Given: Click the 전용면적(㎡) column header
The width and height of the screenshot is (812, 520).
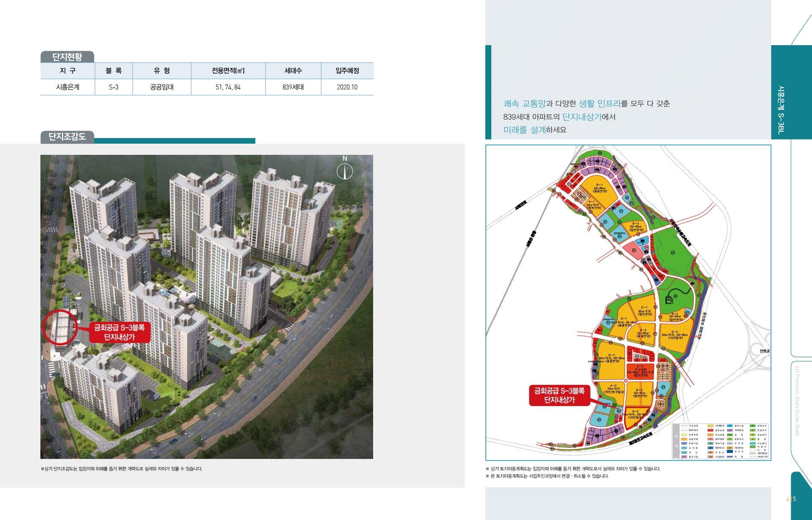Looking at the screenshot, I should (x=228, y=71).
